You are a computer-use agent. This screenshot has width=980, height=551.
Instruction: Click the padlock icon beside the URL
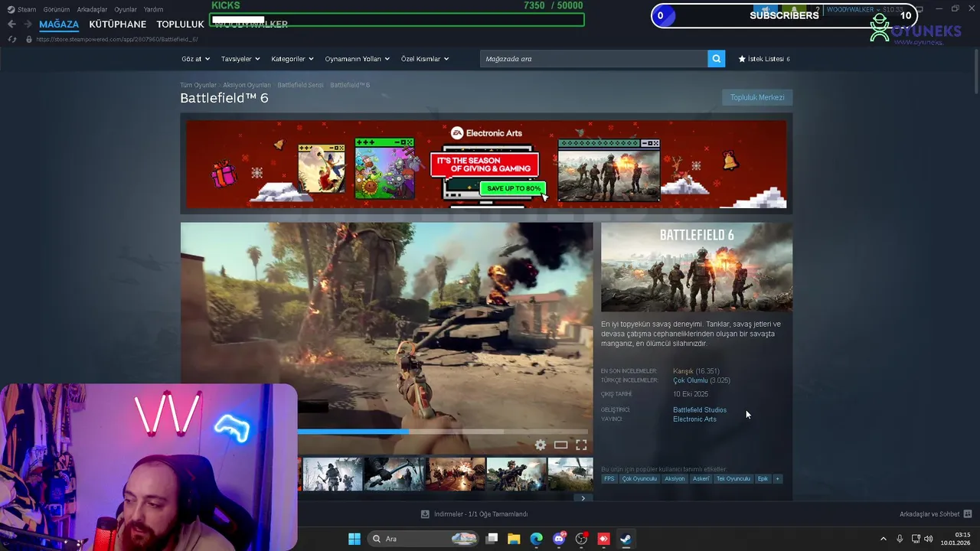click(x=29, y=39)
